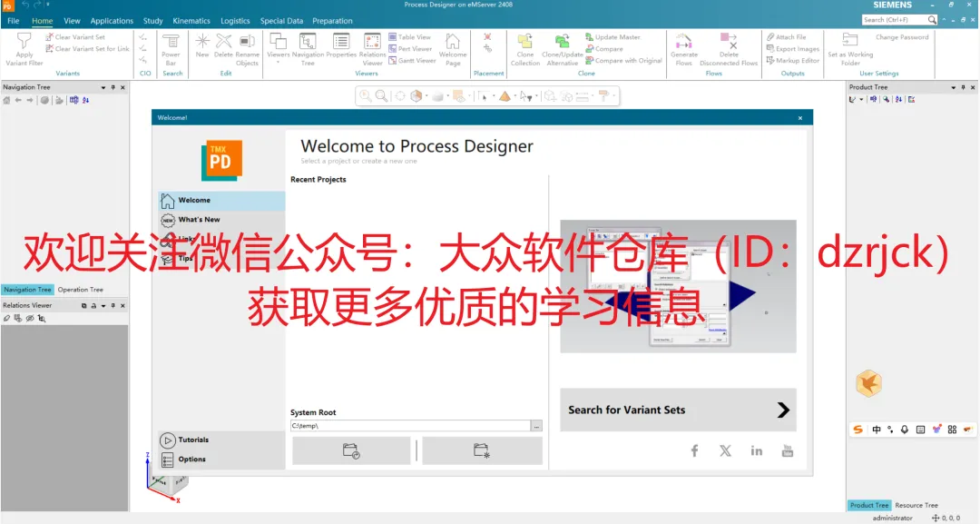Image resolution: width=980 pixels, height=524 pixels.
Task: Click Clear Variant Set for Link
Action: tap(87, 49)
